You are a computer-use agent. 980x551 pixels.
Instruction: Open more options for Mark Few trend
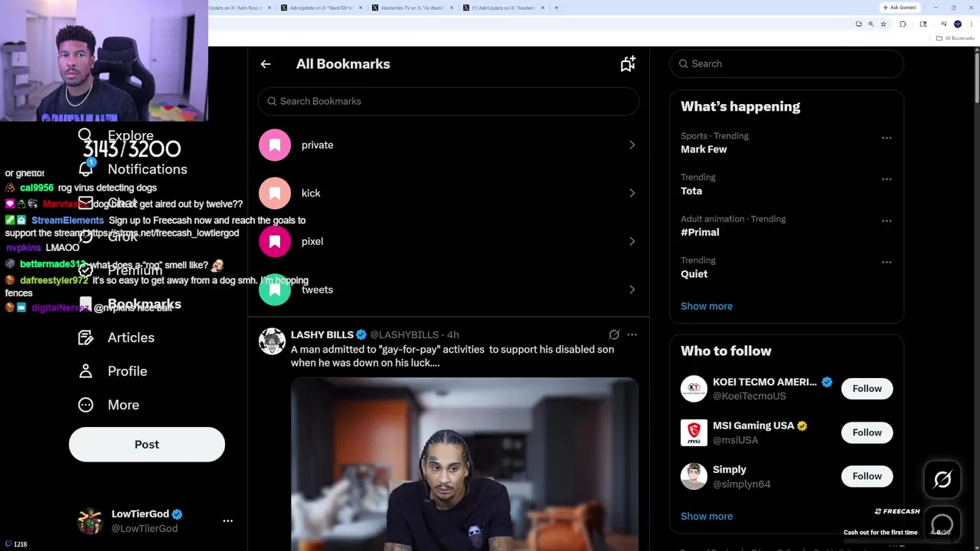pos(886,138)
